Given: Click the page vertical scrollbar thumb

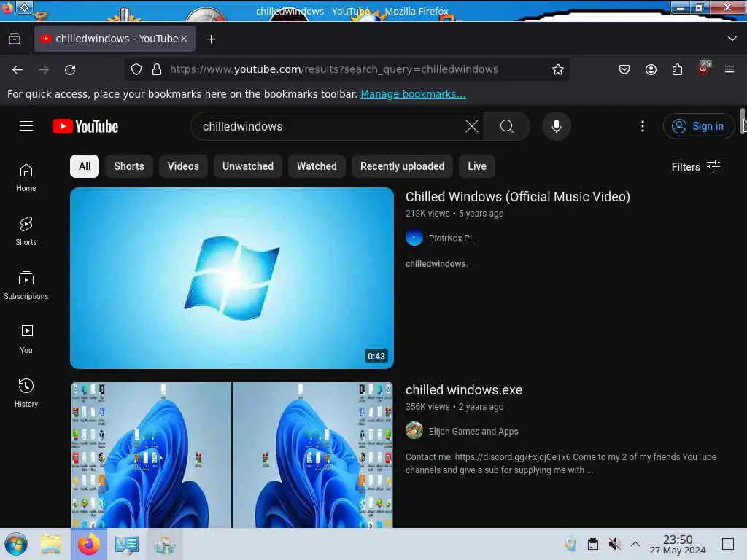Looking at the screenshot, I should (743, 120).
